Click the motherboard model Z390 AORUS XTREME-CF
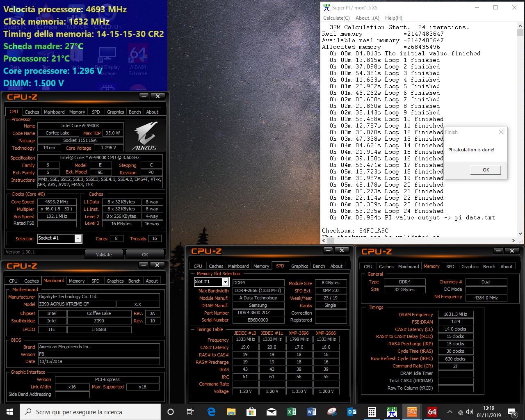Viewport: 525px width, 420px height. (77, 304)
